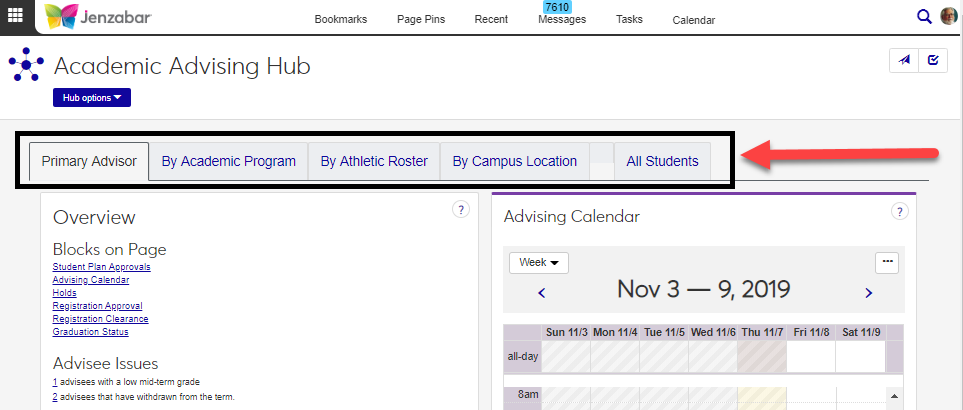This screenshot has height=410, width=963.
Task: Expand the Hub options dropdown
Action: [x=91, y=97]
